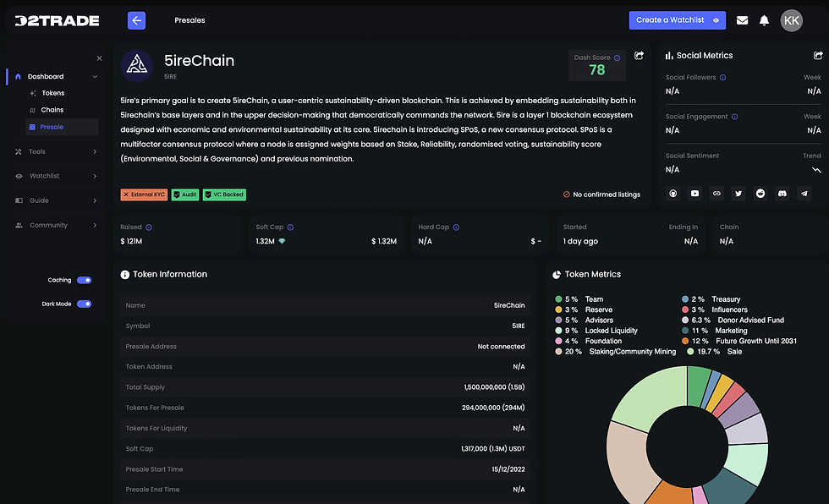Click the Audit badge
Image resolution: width=829 pixels, height=504 pixels.
[x=185, y=194]
